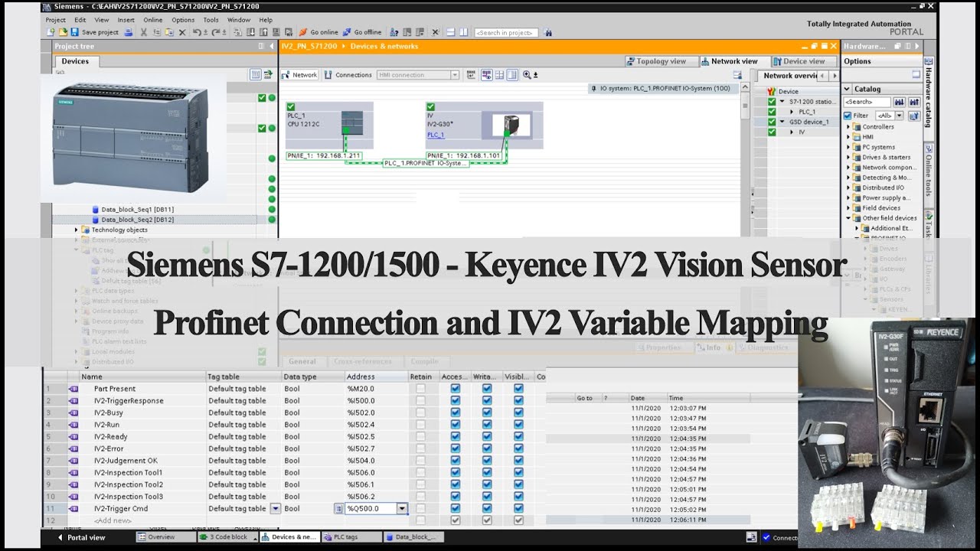The width and height of the screenshot is (980, 551).
Task: Click the Go offline button
Action: tap(362, 32)
